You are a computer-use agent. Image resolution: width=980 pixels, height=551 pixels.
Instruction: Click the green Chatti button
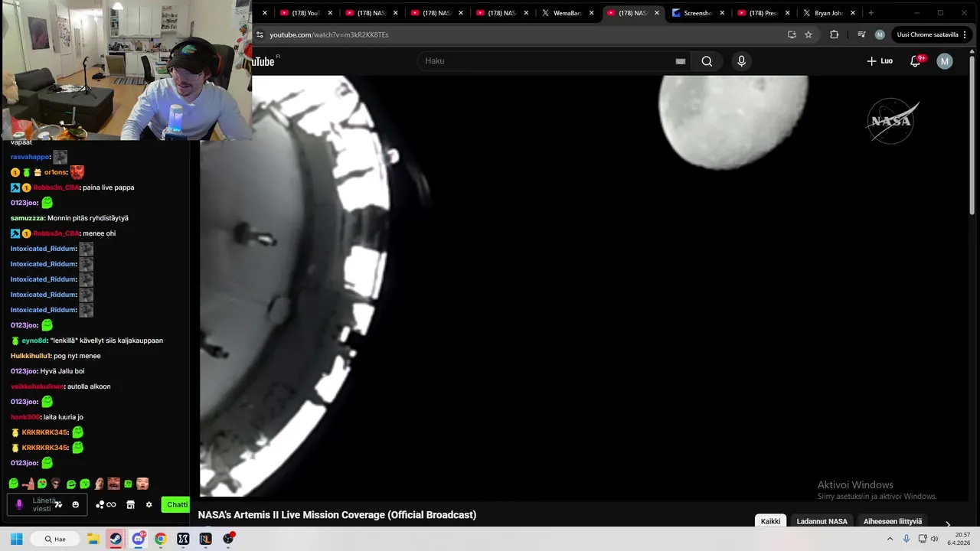click(176, 504)
